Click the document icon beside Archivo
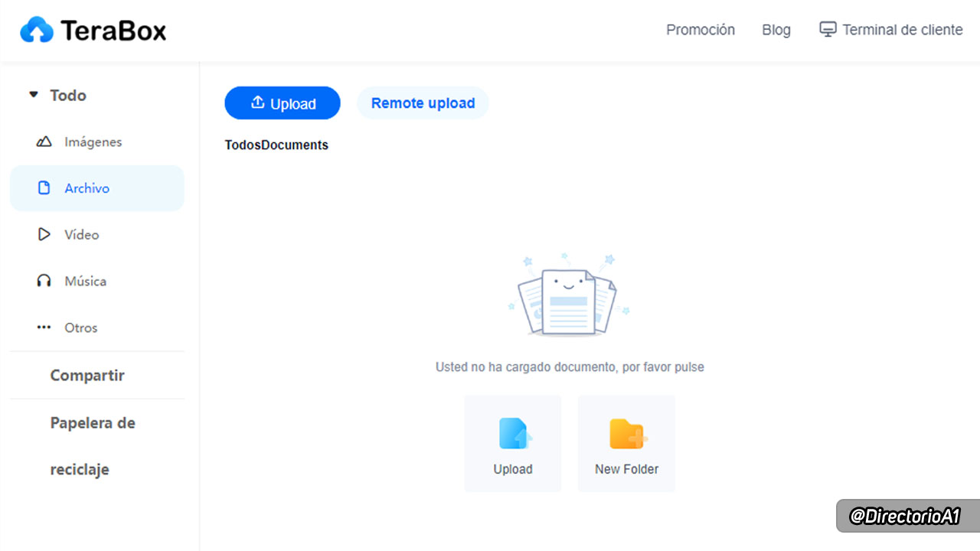The height and width of the screenshot is (551, 980). 44,188
